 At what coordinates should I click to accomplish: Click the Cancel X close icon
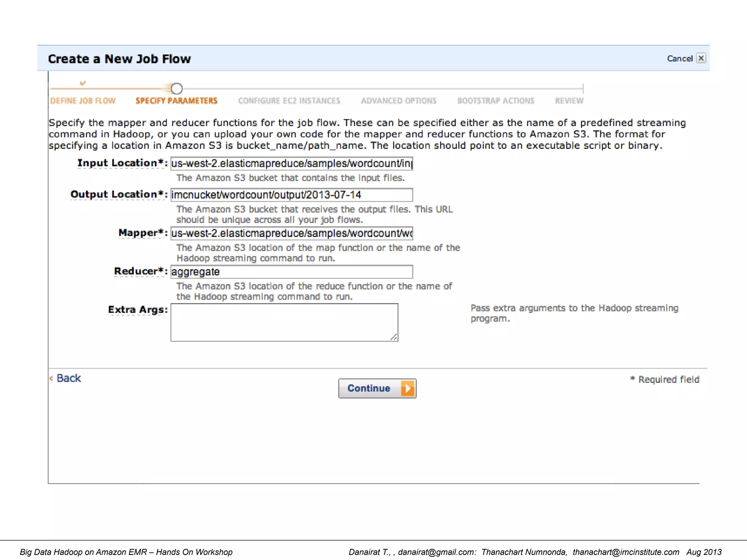click(x=701, y=58)
